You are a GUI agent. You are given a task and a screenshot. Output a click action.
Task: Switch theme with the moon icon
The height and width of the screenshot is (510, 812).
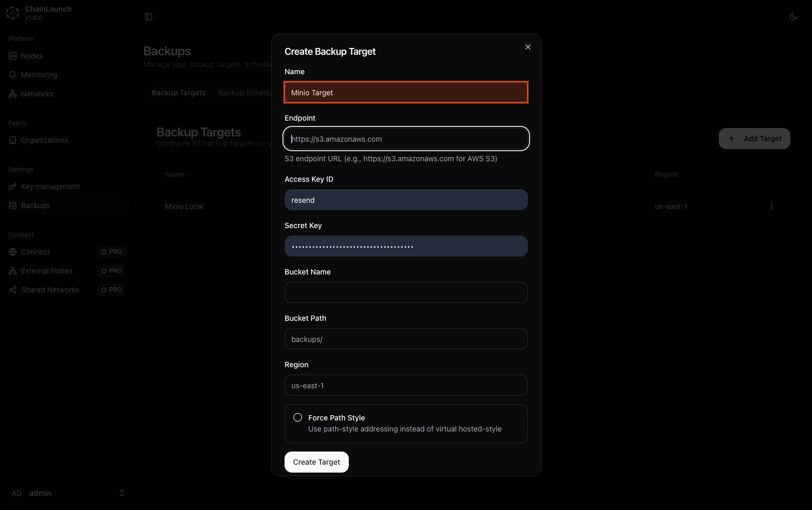tap(793, 17)
